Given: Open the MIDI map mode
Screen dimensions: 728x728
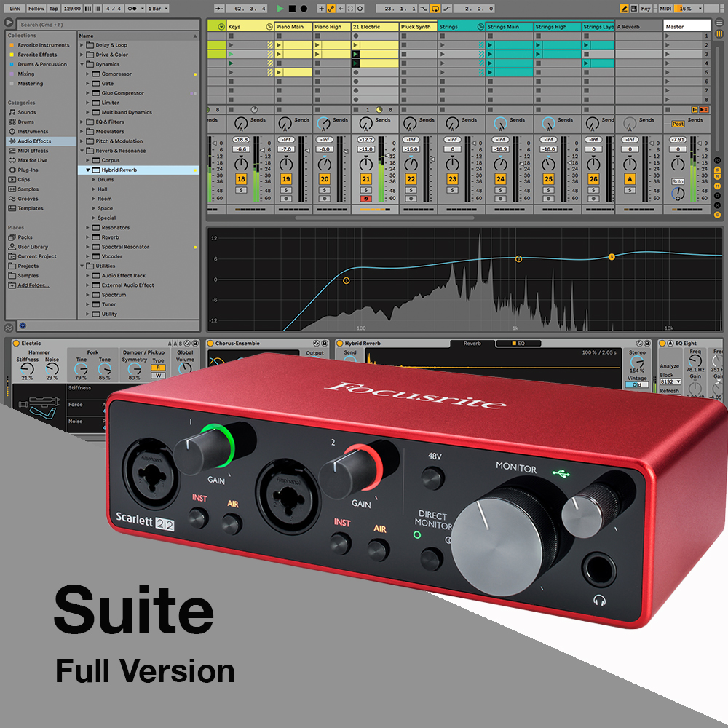Looking at the screenshot, I should click(x=666, y=8).
